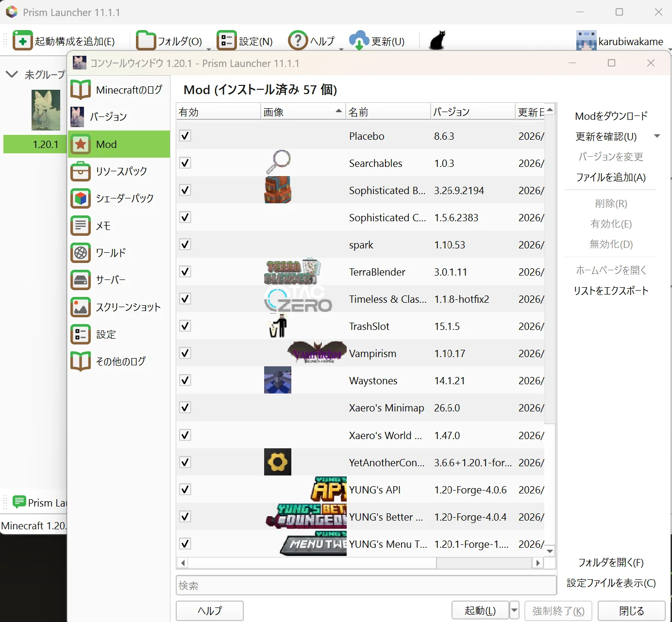672x622 pixels.
Task: Collapse the ungrouped (未グループ) instance group
Action: [12, 74]
